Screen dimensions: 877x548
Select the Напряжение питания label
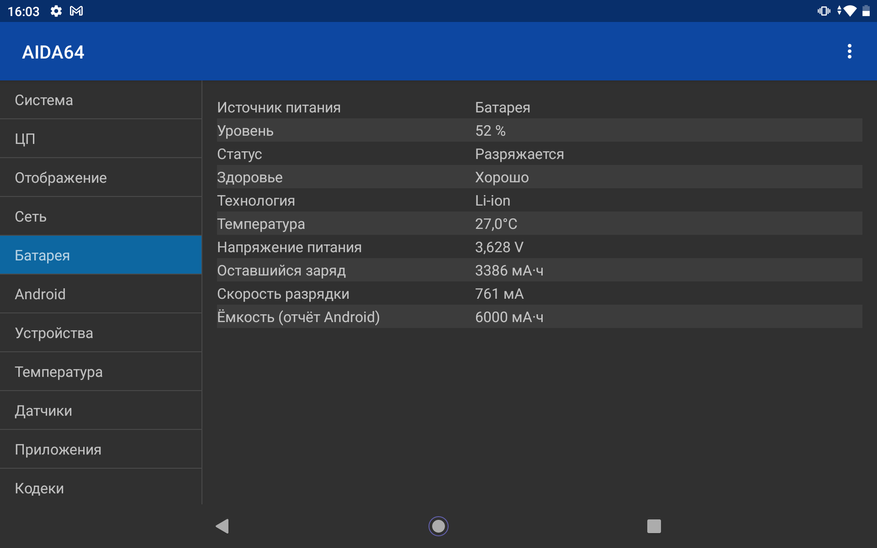coord(289,247)
